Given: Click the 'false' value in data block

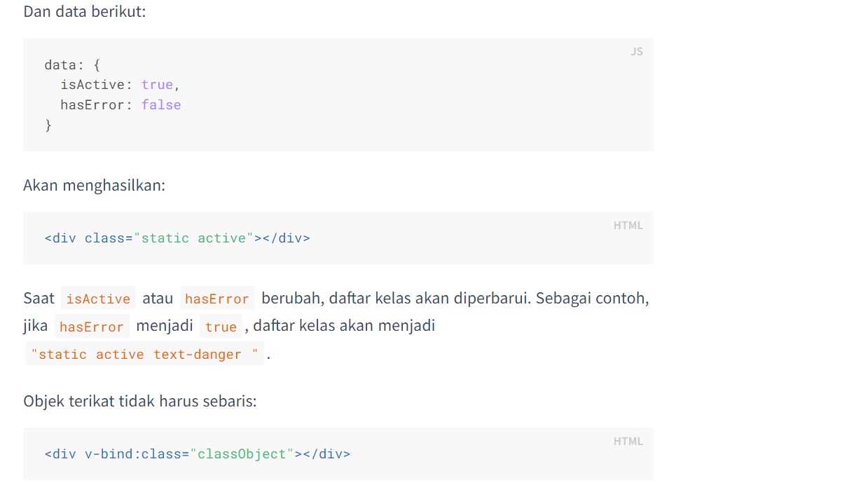Looking at the screenshot, I should click(x=161, y=104).
